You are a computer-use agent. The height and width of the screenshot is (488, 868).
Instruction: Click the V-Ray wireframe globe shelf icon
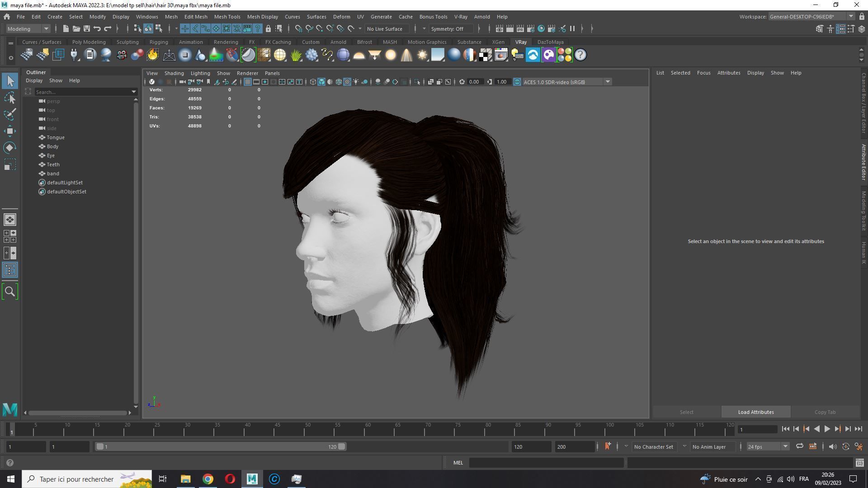[x=280, y=55]
